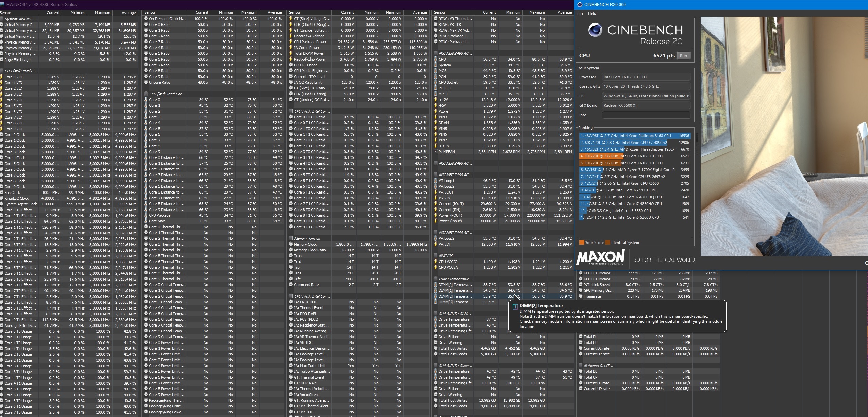This screenshot has height=417, width=868.
Task: Click the Memory Timings section header icon
Action: [x=291, y=238]
